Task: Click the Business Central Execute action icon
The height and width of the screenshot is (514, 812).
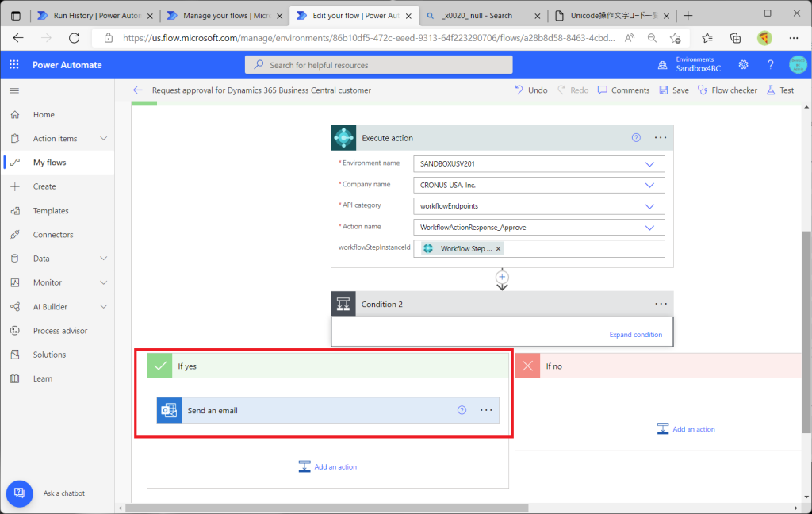Action: coord(344,138)
